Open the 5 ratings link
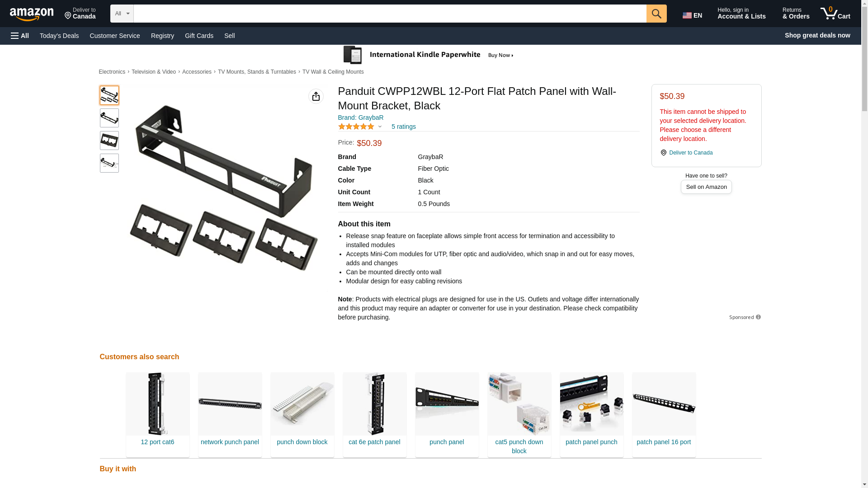Image resolution: width=868 pixels, height=488 pixels. [x=403, y=127]
